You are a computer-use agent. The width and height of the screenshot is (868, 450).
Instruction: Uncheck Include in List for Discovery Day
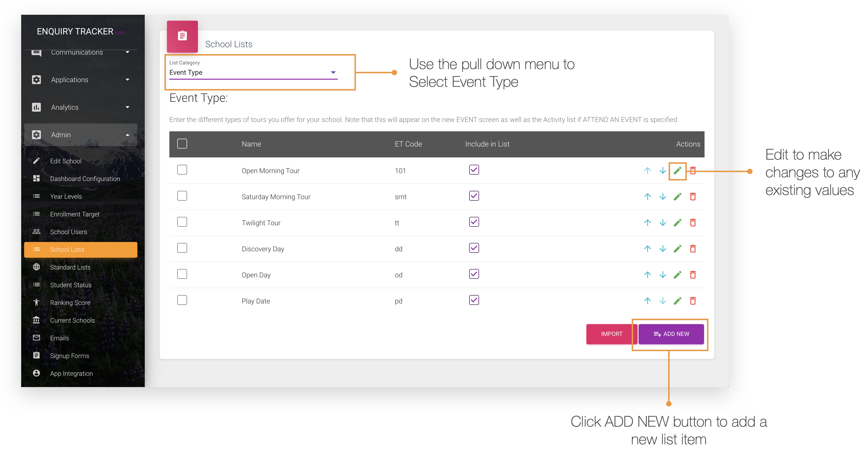coord(474,248)
